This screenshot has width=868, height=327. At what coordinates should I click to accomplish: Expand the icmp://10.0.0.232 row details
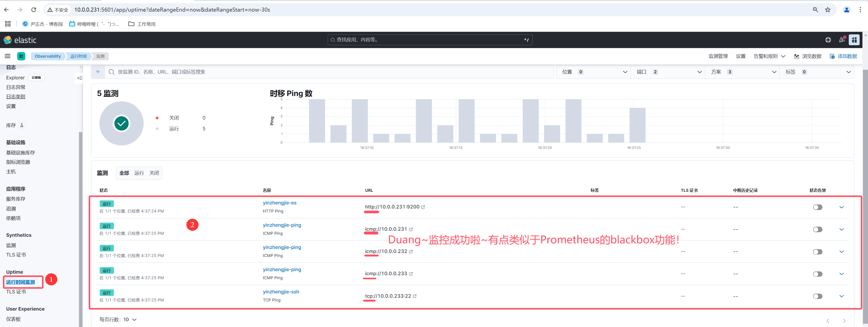click(841, 252)
